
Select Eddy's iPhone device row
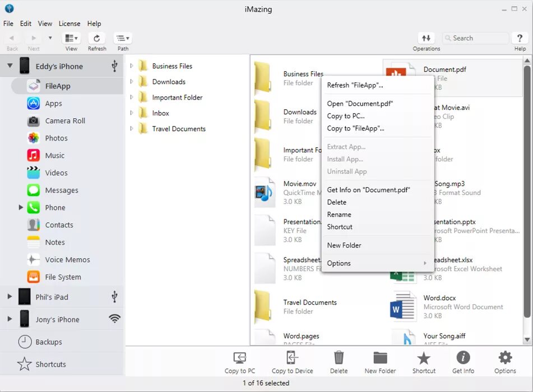(62, 66)
